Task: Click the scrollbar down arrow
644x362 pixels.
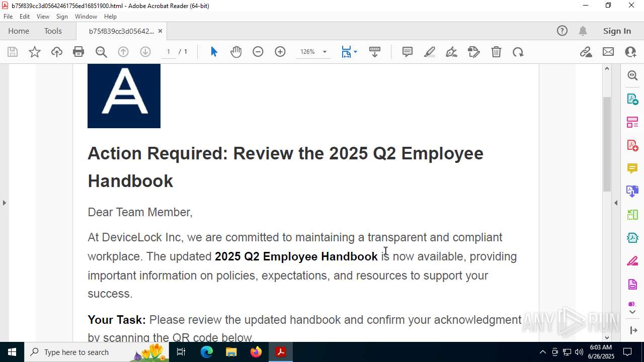Action: point(607,337)
